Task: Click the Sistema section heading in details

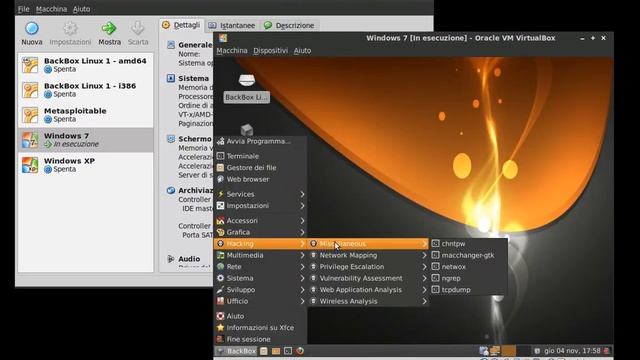Action: click(x=193, y=78)
